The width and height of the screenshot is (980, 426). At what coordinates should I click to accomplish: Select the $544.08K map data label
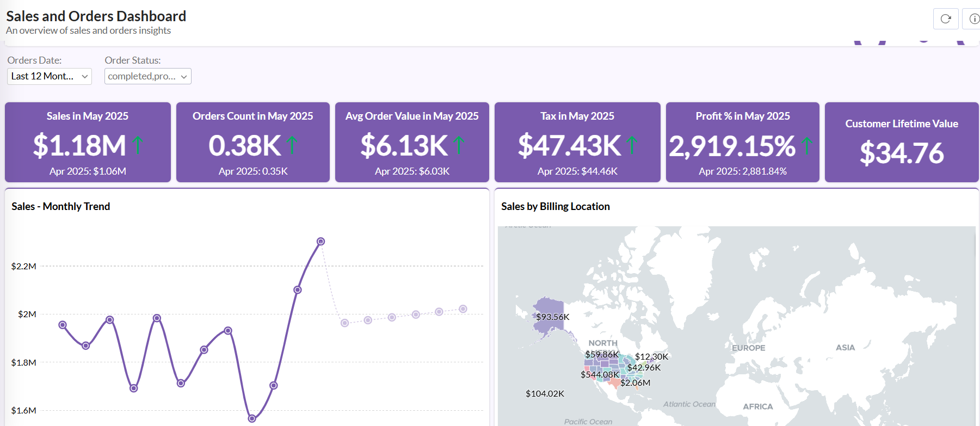point(600,374)
